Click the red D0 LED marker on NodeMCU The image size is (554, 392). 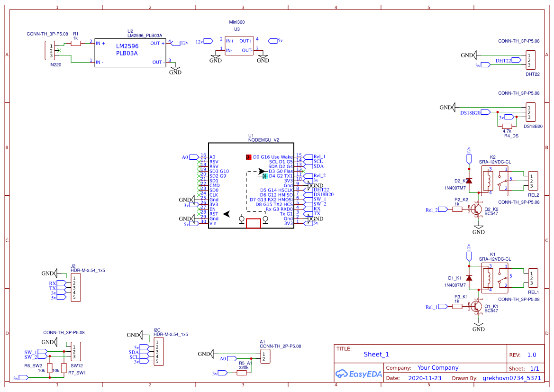pyautogui.click(x=248, y=157)
